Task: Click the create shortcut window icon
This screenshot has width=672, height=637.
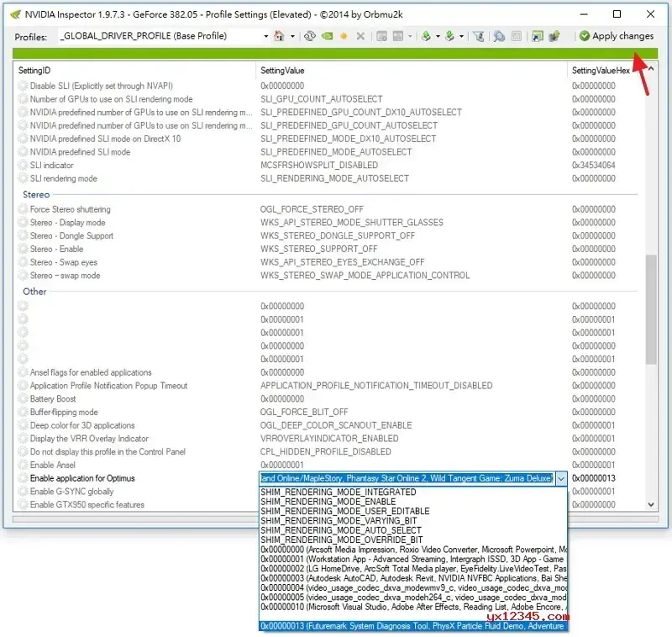Action: [x=537, y=36]
